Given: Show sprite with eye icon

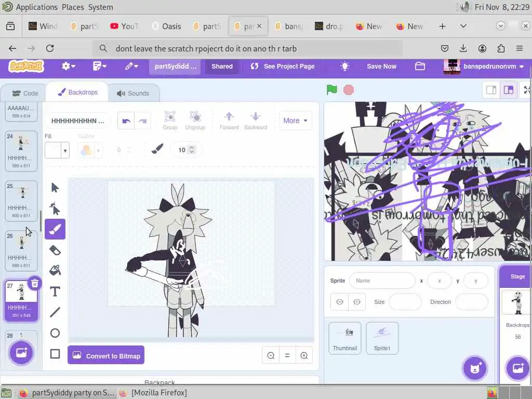Looking at the screenshot, I should 340,302.
